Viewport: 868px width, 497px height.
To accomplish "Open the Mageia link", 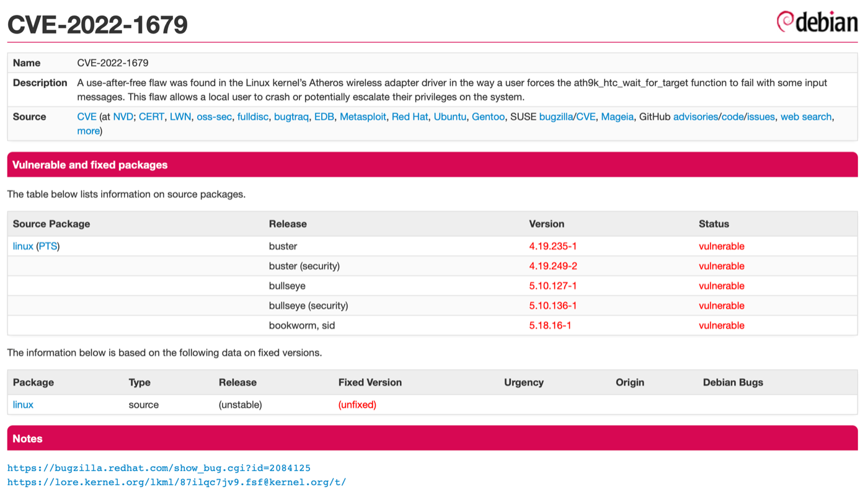I will click(x=617, y=117).
